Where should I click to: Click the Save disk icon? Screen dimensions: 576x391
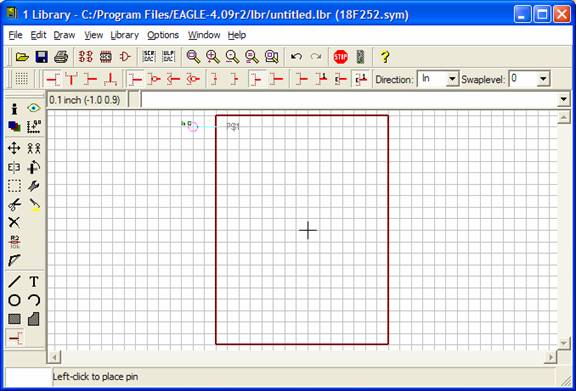point(42,57)
